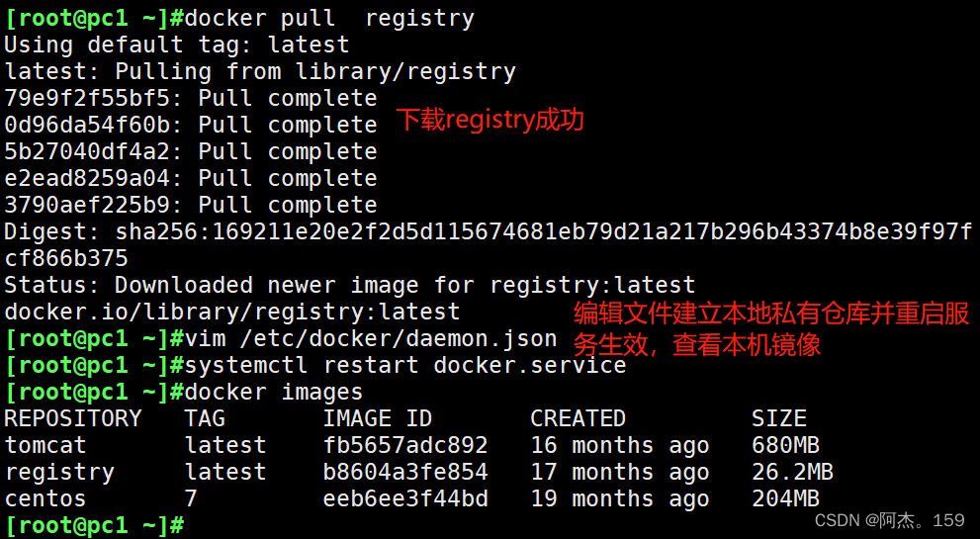Click the CSDN @阿杰。159 watermark

tap(889, 520)
